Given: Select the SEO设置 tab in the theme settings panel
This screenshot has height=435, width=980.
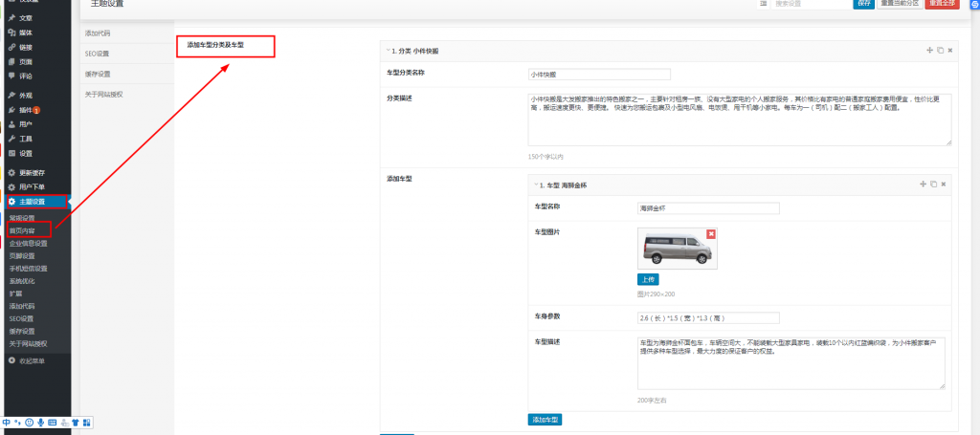Looking at the screenshot, I should [x=127, y=54].
